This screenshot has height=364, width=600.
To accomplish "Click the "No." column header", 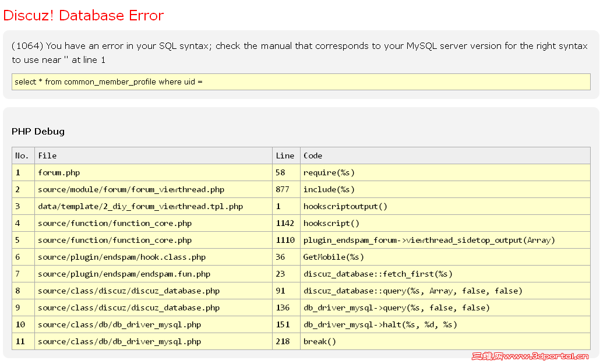I will point(22,156).
